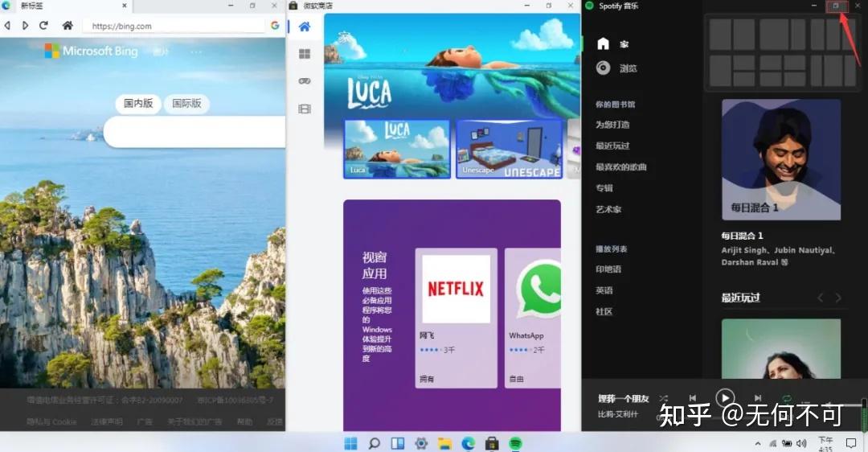The width and height of the screenshot is (868, 452).
Task: Click the green Spotify vertical scrollbar
Action: (864, 414)
